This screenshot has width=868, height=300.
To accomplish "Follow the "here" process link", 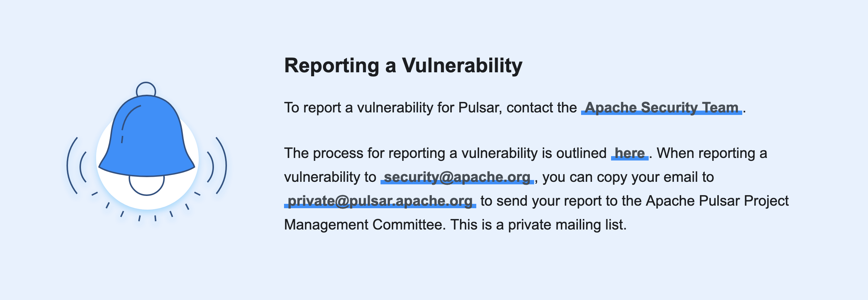I will pos(630,153).
